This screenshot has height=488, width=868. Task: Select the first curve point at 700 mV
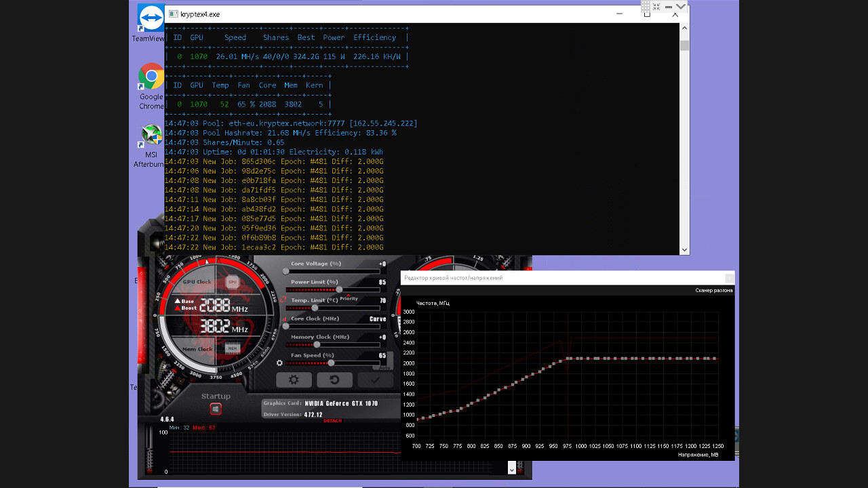(x=418, y=419)
